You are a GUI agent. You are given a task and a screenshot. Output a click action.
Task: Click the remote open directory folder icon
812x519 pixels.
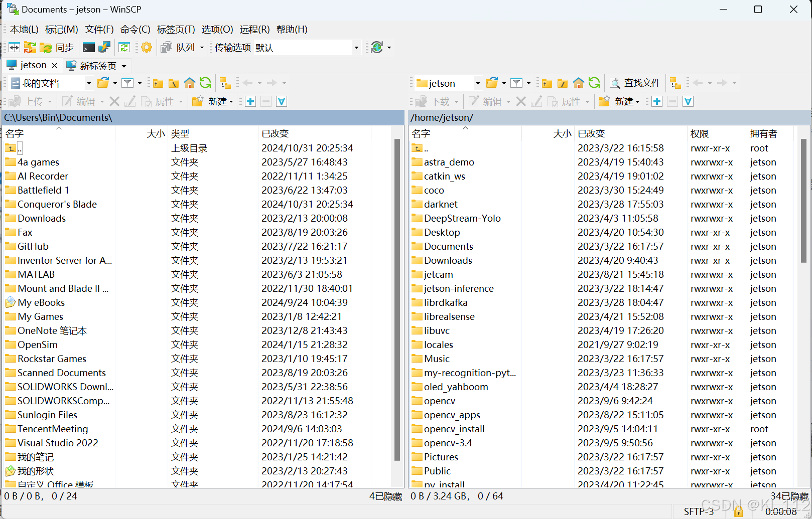coord(492,83)
